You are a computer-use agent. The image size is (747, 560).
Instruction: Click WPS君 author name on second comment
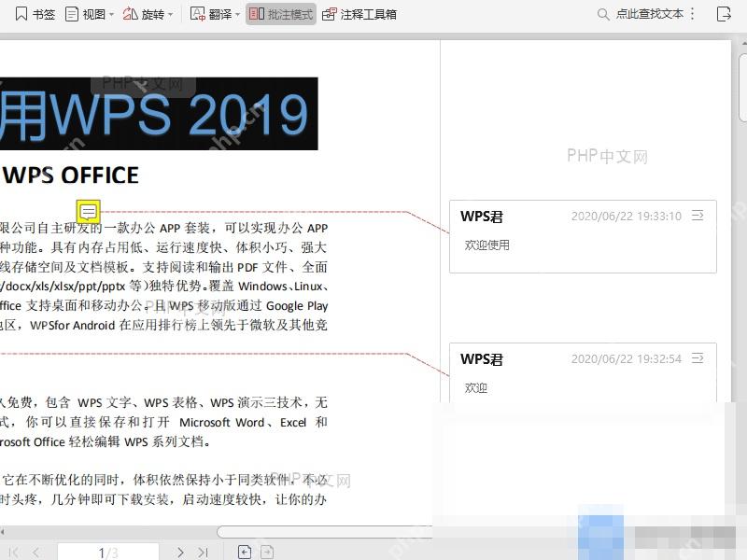pyautogui.click(x=481, y=358)
